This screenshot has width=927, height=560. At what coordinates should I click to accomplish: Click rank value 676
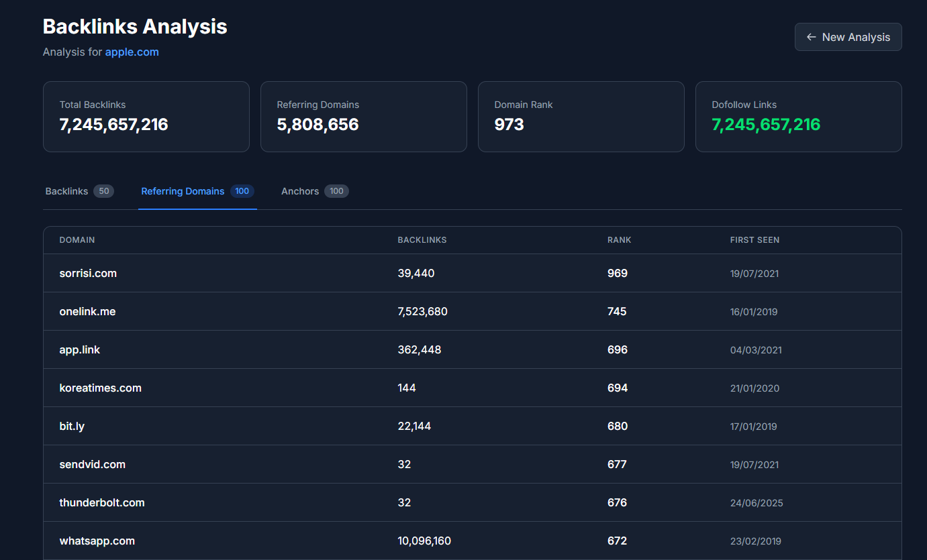point(617,502)
